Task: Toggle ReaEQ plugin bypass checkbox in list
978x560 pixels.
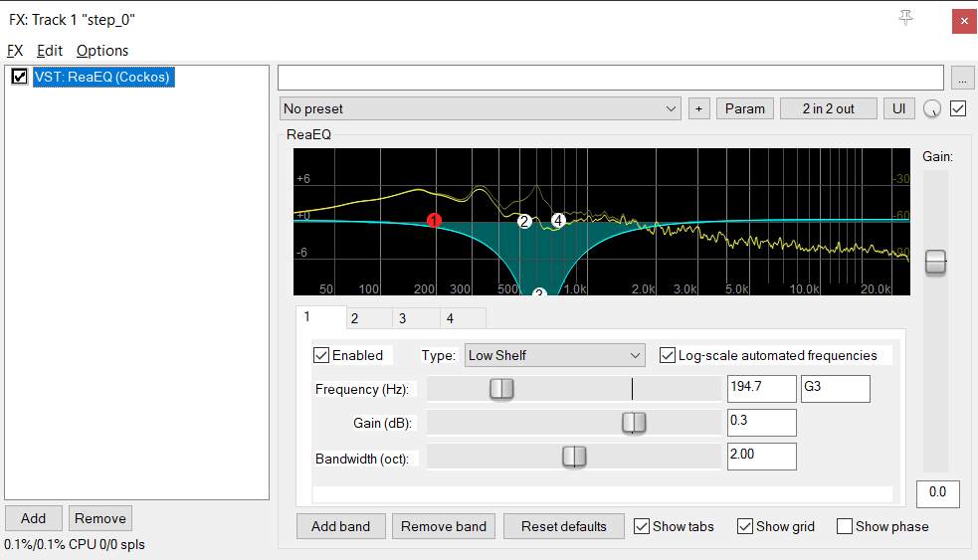Action: pyautogui.click(x=19, y=77)
